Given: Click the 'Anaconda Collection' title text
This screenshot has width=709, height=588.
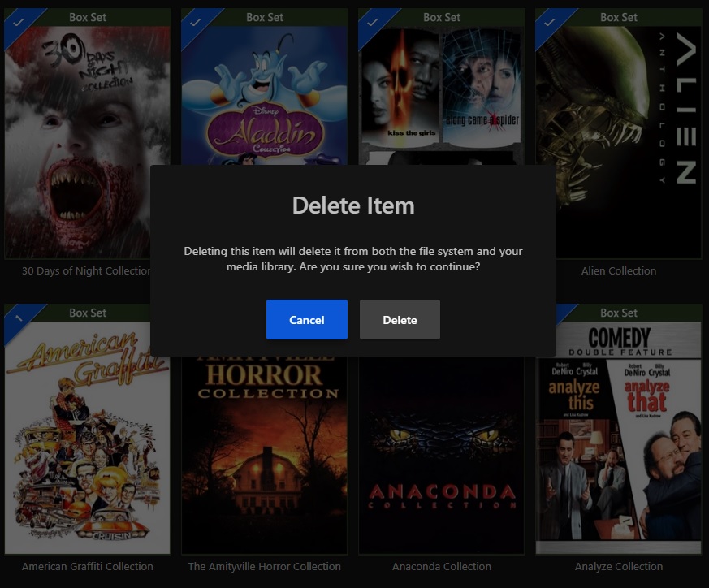Looking at the screenshot, I should [441, 566].
